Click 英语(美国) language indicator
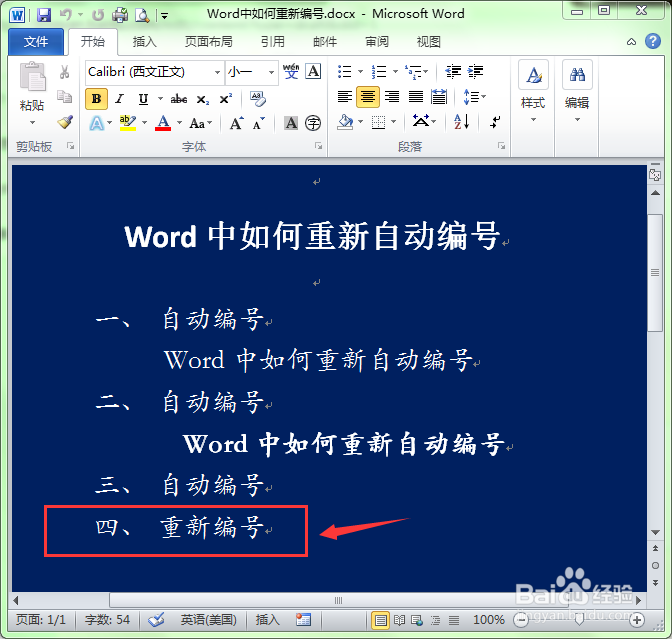The width and height of the screenshot is (672, 639). (208, 620)
